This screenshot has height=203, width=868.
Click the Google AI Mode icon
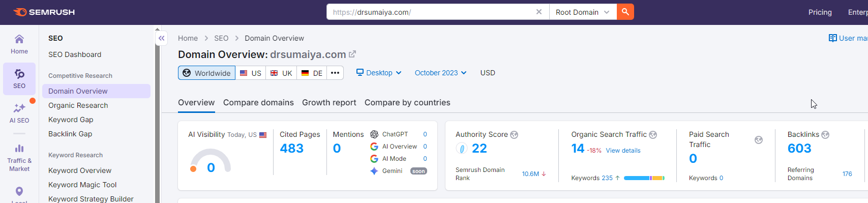pos(374,159)
